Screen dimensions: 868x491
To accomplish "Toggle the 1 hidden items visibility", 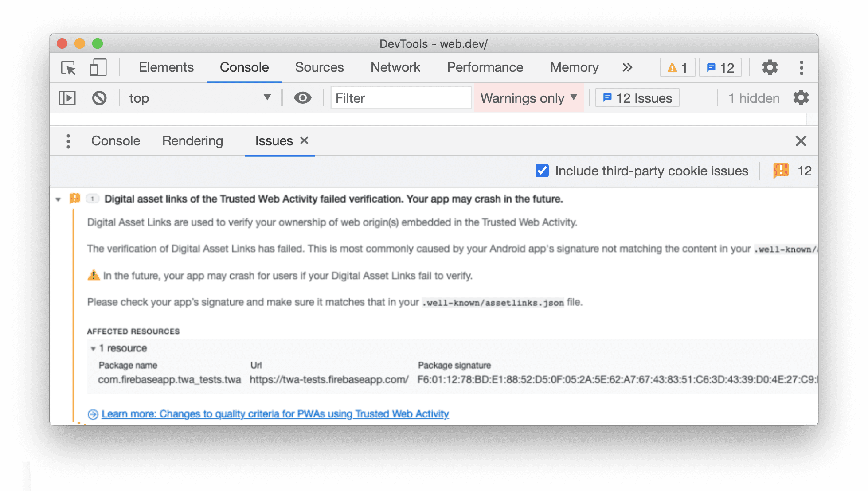I will (752, 97).
